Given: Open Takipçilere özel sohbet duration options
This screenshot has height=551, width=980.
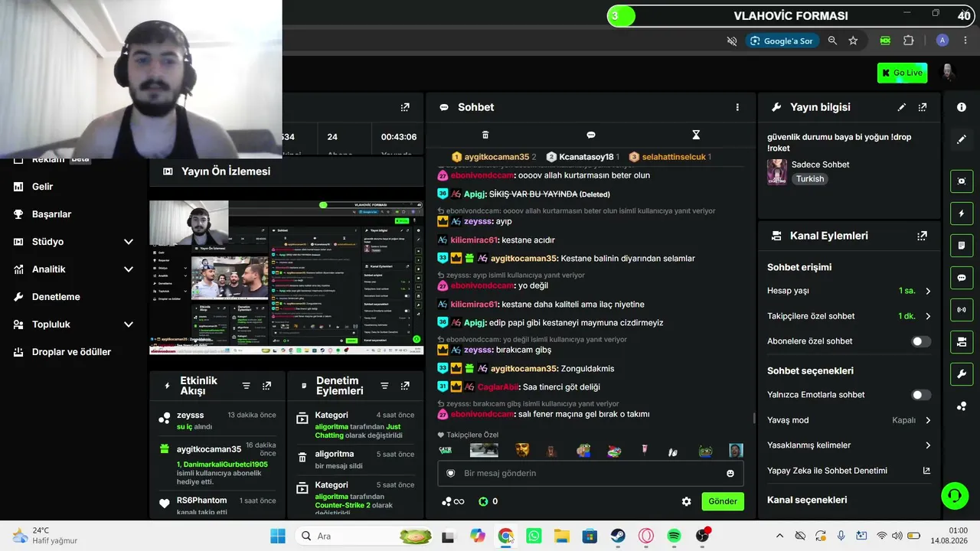Looking at the screenshot, I should pos(849,316).
